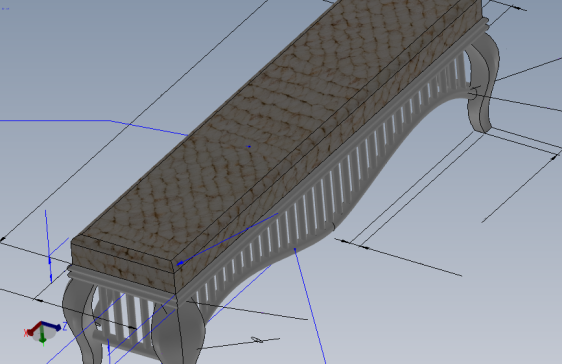This screenshot has height=364, width=562.
Task: Pick the blue sketch point on the cushion
Action: [249, 146]
